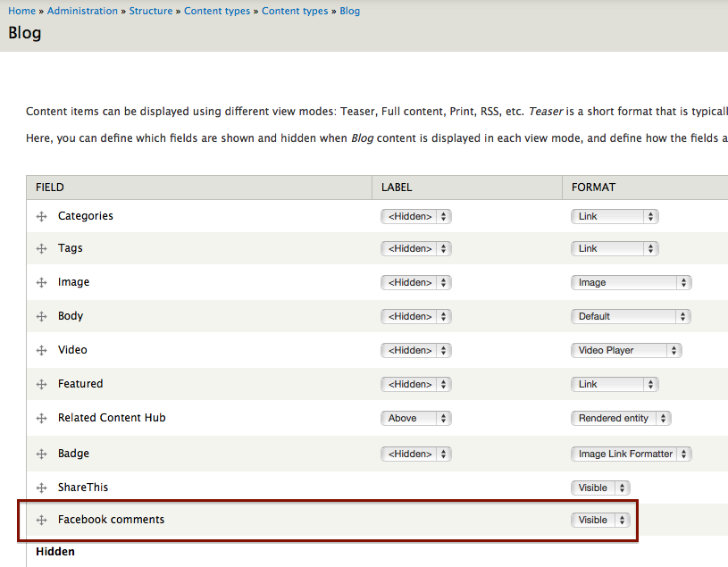
Task: Click the Facebook comments drag handle
Action: click(41, 521)
